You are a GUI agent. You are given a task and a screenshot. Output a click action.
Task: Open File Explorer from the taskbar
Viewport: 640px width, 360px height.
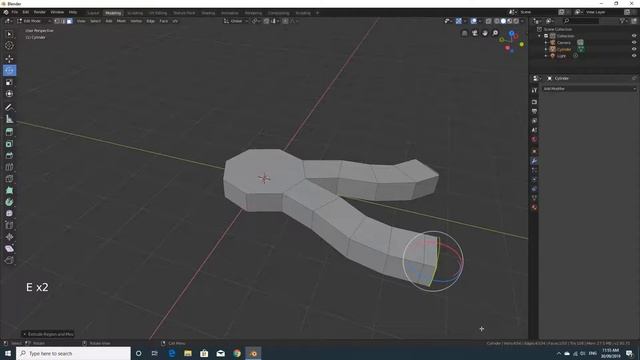coord(188,353)
